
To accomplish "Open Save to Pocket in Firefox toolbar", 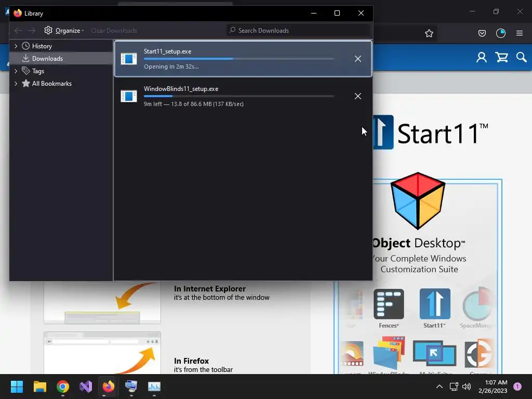I will click(x=482, y=33).
